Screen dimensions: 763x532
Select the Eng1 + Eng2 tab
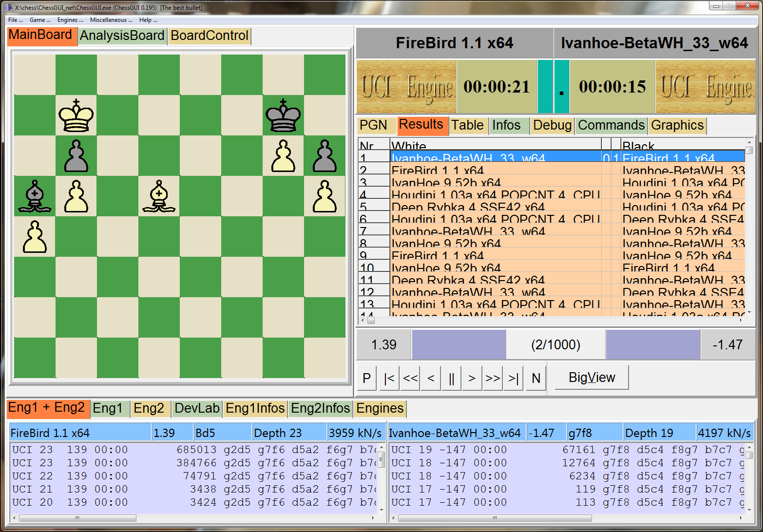click(x=48, y=408)
